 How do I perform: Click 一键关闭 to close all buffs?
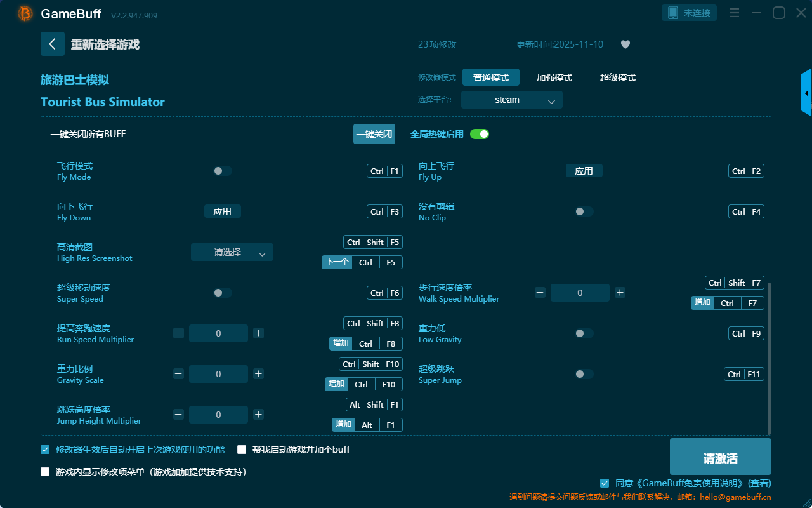click(x=374, y=134)
